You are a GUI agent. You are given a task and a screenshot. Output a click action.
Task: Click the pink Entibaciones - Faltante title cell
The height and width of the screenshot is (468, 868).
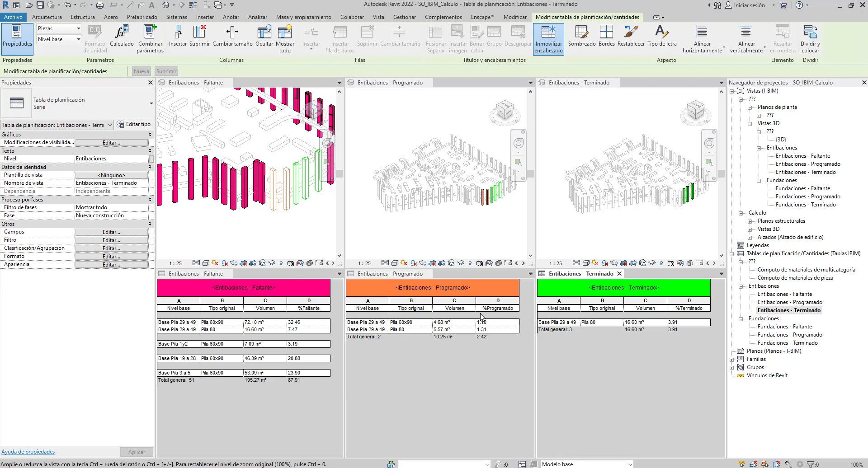coord(243,288)
